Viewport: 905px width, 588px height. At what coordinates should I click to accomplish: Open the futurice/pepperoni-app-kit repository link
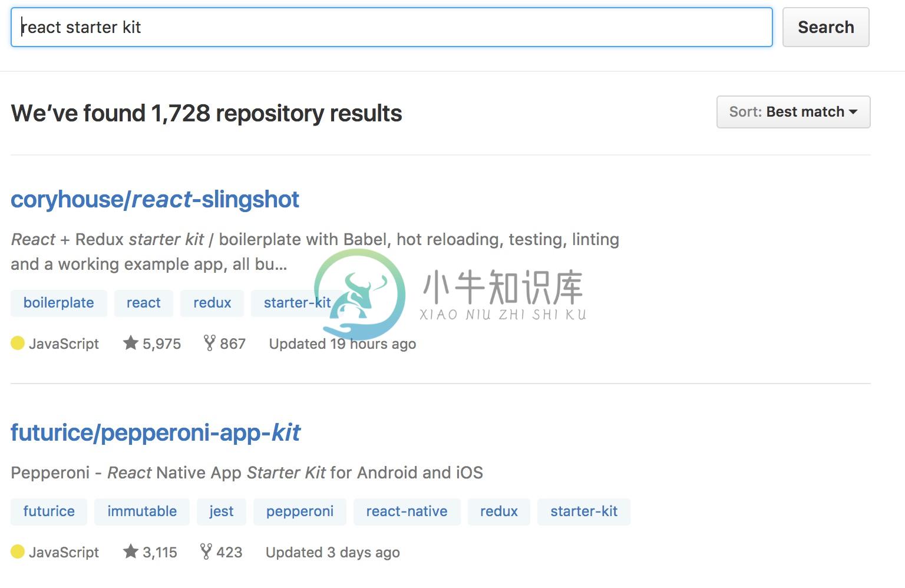[156, 433]
